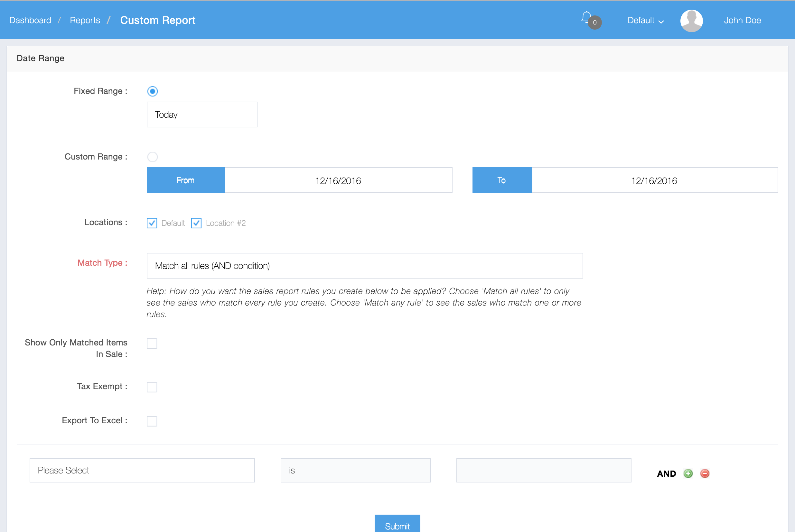Open the Today fixed range dropdown
Image resolution: width=795 pixels, height=532 pixels.
coord(201,114)
